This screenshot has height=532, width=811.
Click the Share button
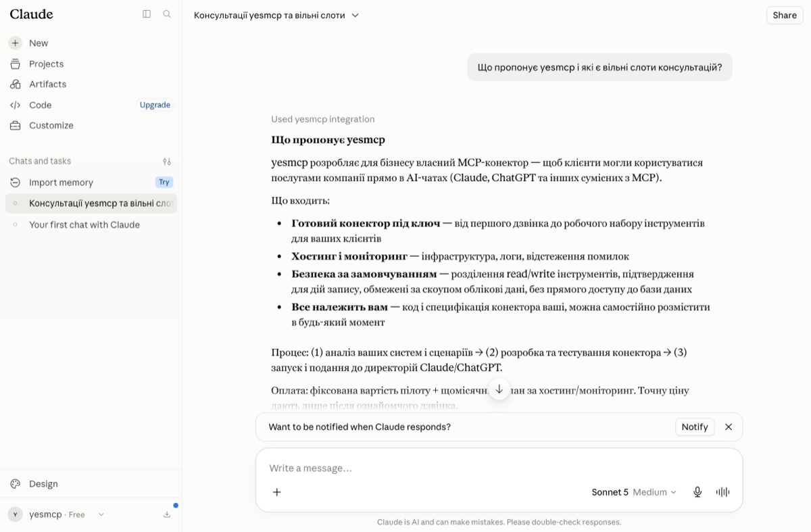(785, 15)
